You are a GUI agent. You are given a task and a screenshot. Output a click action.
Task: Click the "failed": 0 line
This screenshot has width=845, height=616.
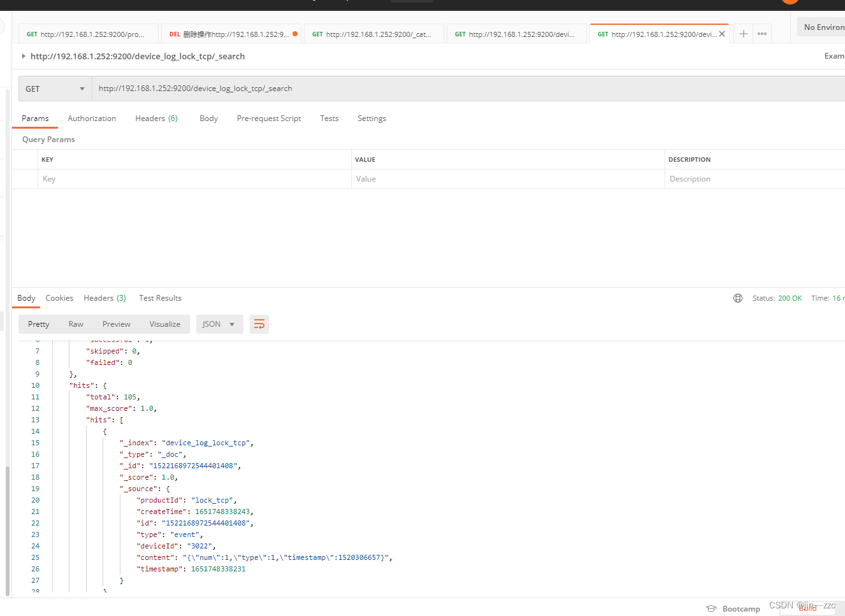tap(109, 362)
